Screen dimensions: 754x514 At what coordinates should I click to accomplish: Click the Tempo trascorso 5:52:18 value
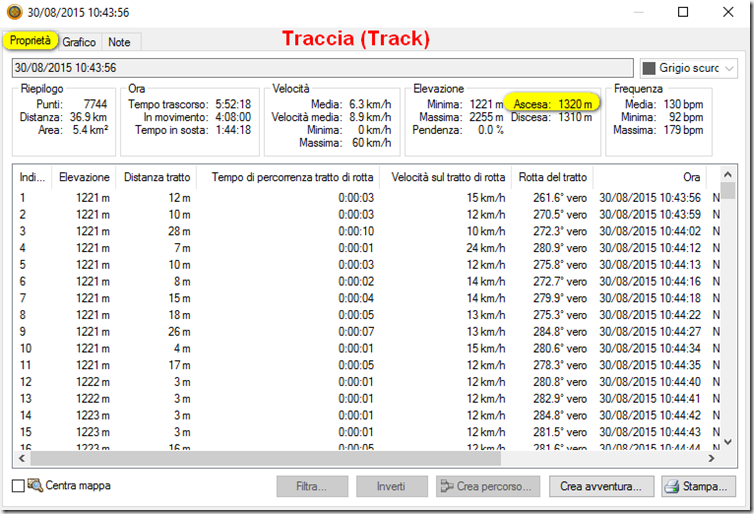pyautogui.click(x=233, y=104)
